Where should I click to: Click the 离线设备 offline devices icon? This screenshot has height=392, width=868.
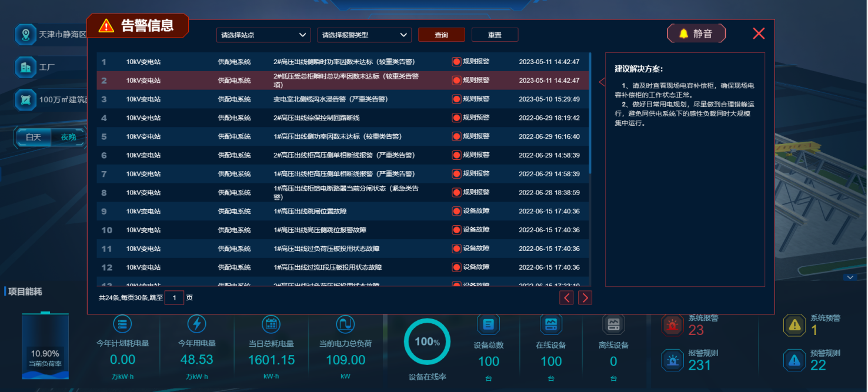coord(613,324)
